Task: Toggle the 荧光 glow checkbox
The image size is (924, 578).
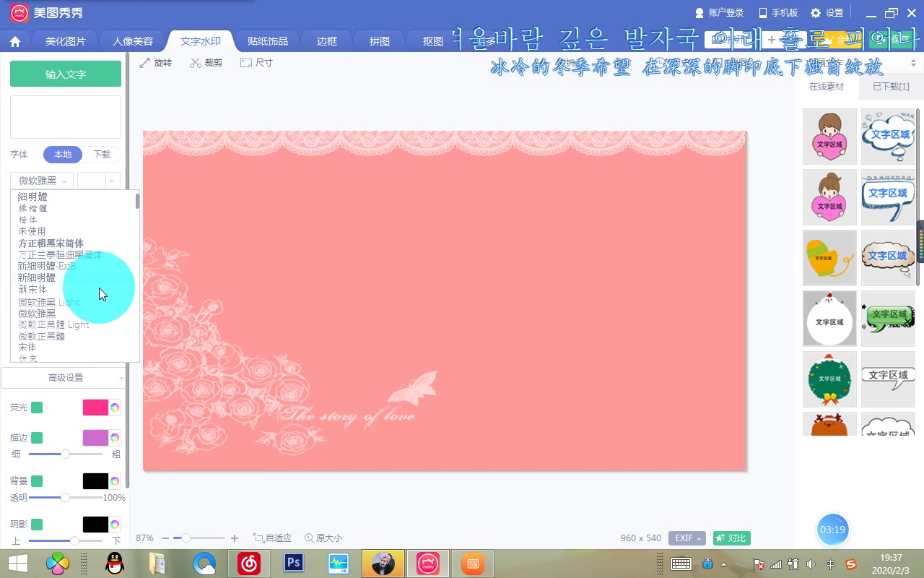Action: (x=37, y=407)
